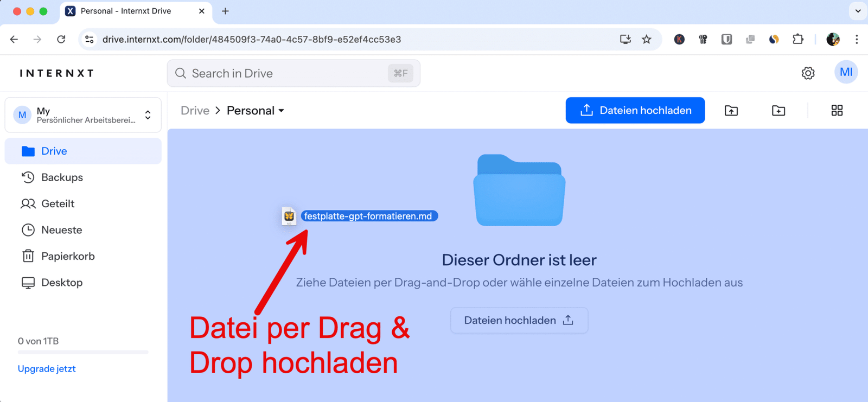Focus the Search in Drive field
868x402 pixels.
293,73
